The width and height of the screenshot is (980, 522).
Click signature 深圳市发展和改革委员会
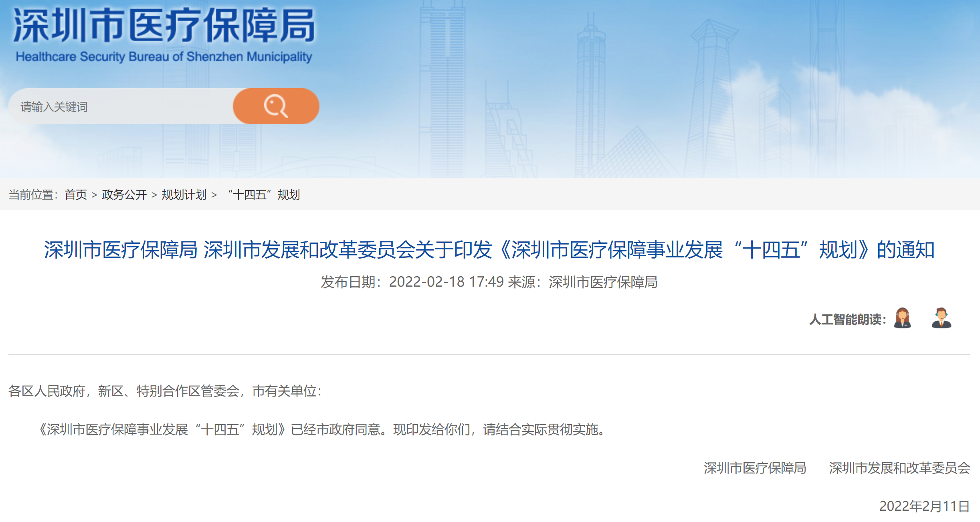pyautogui.click(x=899, y=468)
